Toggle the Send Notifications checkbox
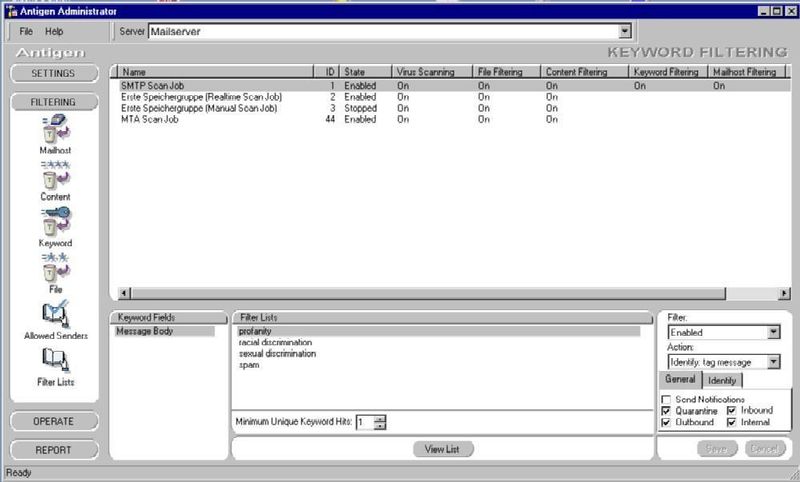The width and height of the screenshot is (800, 482). point(666,399)
